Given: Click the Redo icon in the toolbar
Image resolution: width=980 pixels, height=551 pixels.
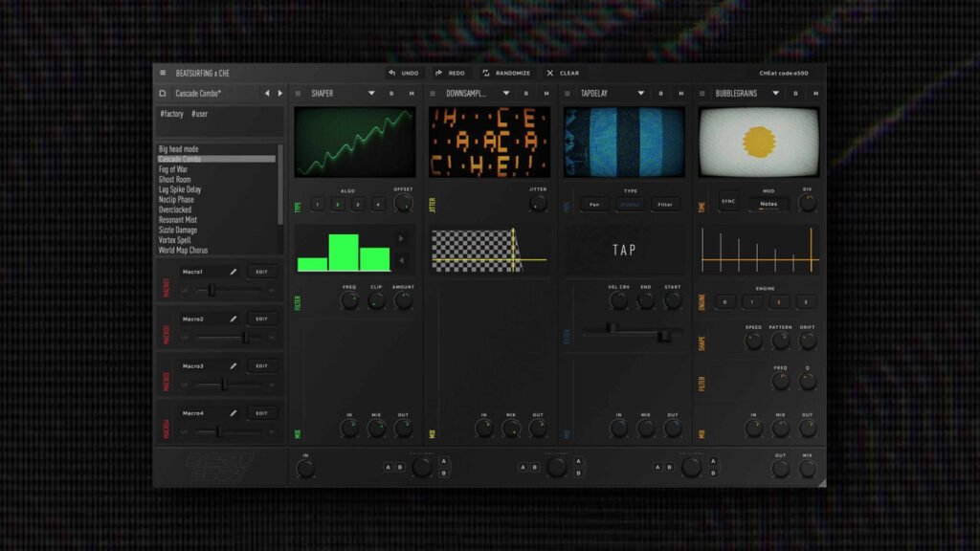Looking at the screenshot, I should 440,73.
